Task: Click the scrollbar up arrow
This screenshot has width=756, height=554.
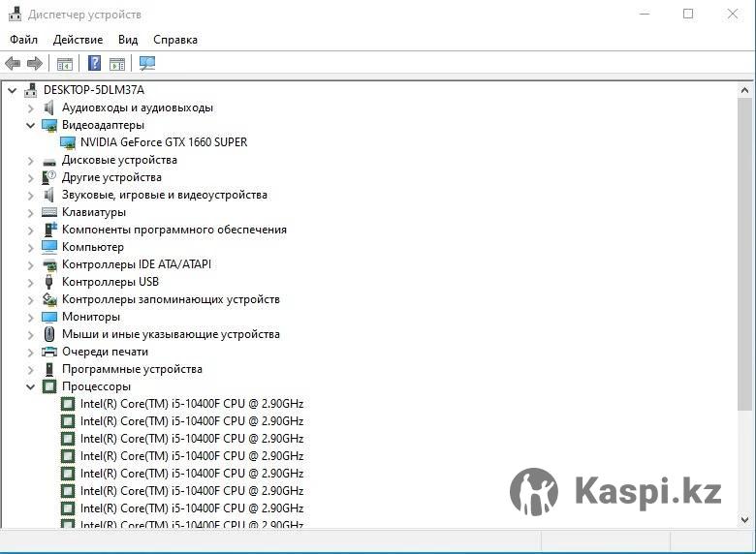Action: 744,90
